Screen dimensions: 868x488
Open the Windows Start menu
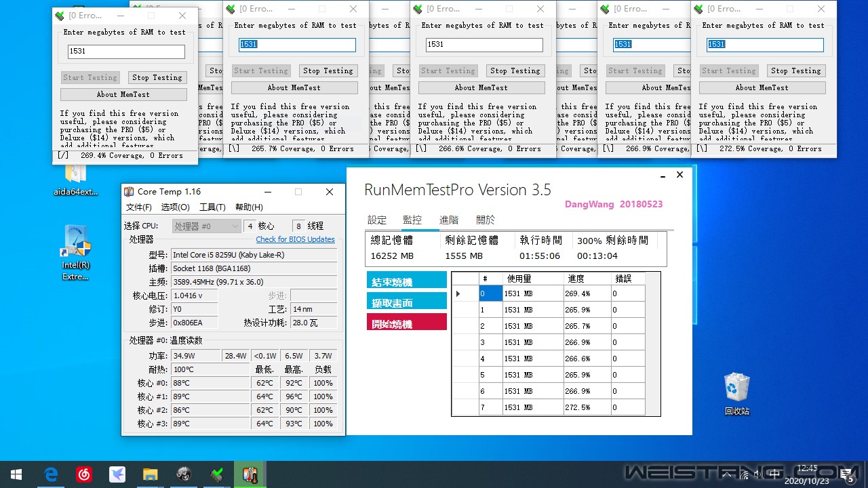(16, 474)
